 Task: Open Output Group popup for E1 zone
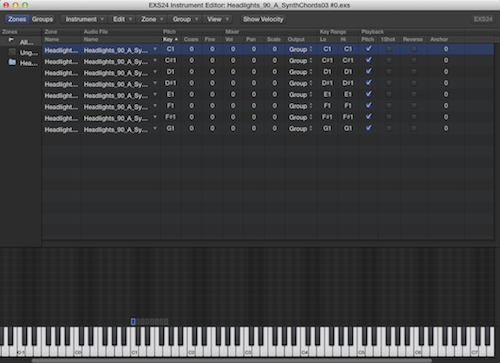click(301, 95)
